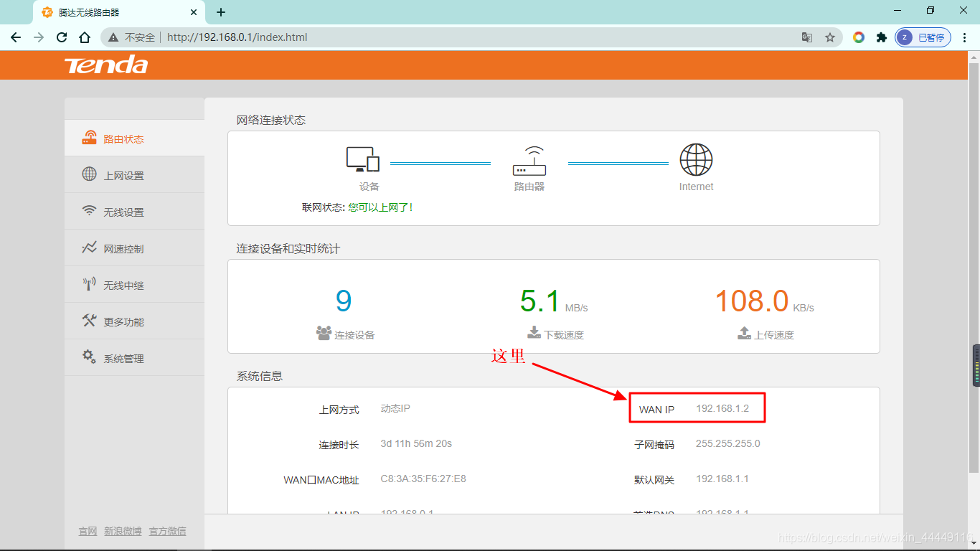
Task: Click the 设备 devices icon in topology
Action: [363, 160]
